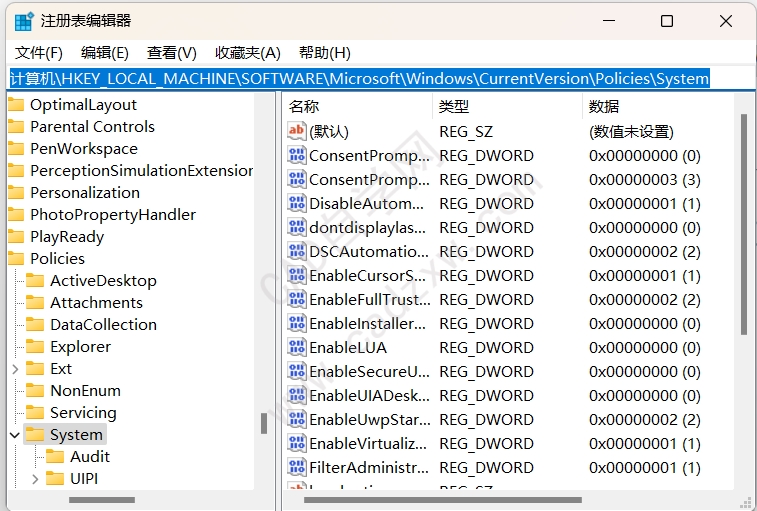Select the OptimalLayout folder icon
The height and width of the screenshot is (511, 757).
coord(16,105)
